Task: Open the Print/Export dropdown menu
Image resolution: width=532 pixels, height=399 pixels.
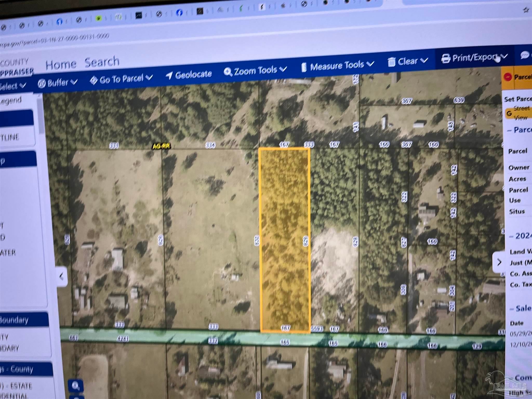Action: (x=474, y=57)
